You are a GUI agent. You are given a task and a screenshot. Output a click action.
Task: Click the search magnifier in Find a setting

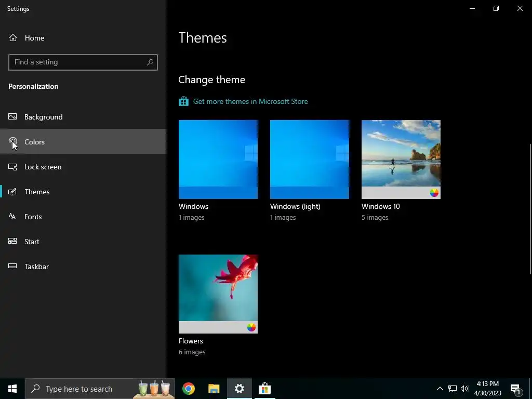click(x=150, y=62)
